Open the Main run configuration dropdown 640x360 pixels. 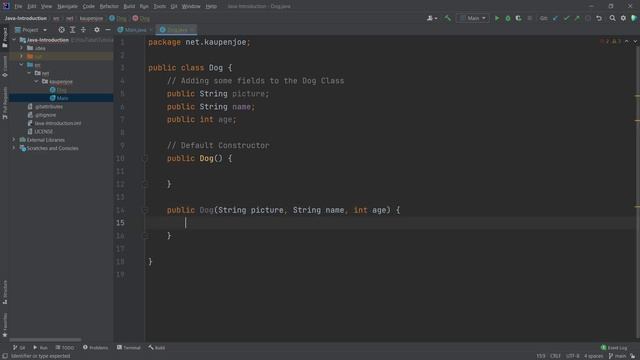(473, 18)
